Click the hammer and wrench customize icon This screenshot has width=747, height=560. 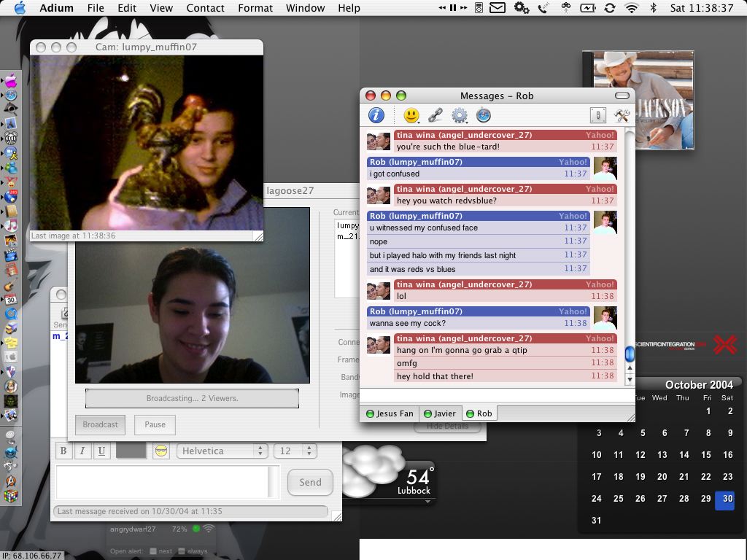click(x=622, y=115)
